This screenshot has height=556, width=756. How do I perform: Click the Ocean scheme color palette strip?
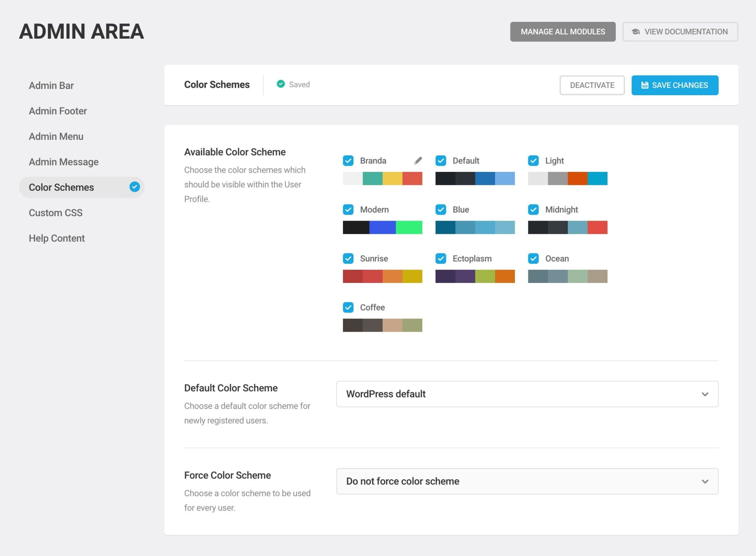[567, 276]
